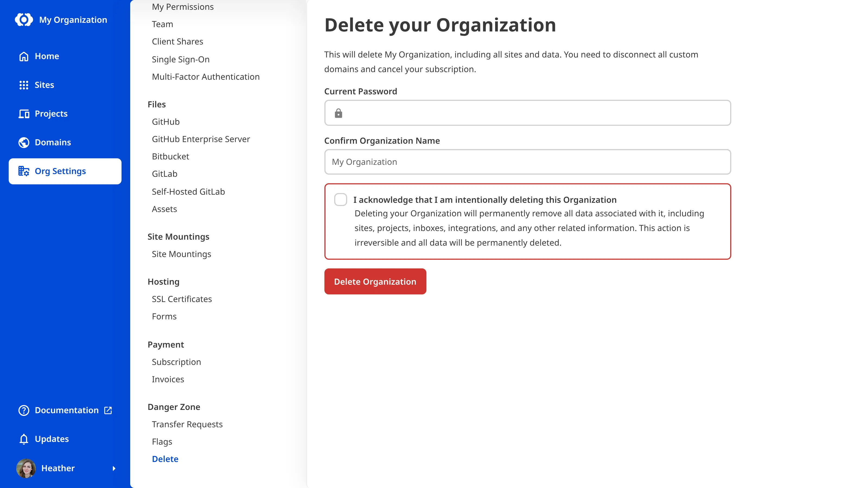Tick the deletion acknowledgement checkbox
Screen dimensions: 868x488
pos(340,199)
